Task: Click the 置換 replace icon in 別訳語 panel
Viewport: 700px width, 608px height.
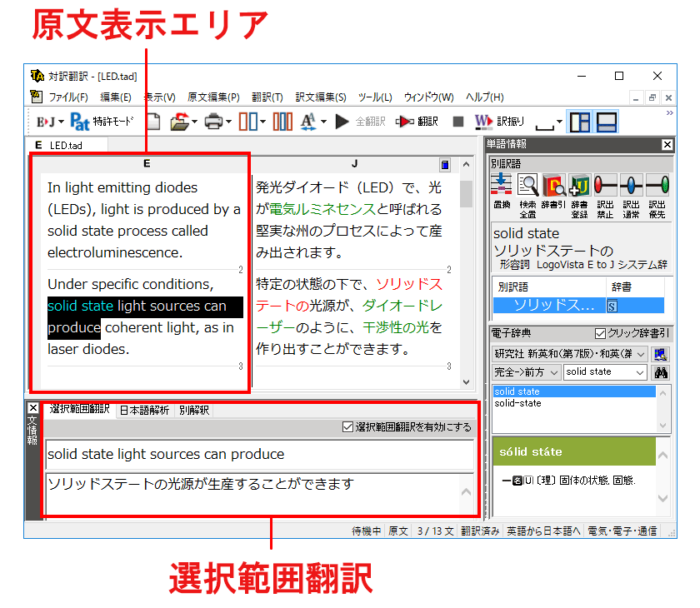Action: [x=502, y=185]
